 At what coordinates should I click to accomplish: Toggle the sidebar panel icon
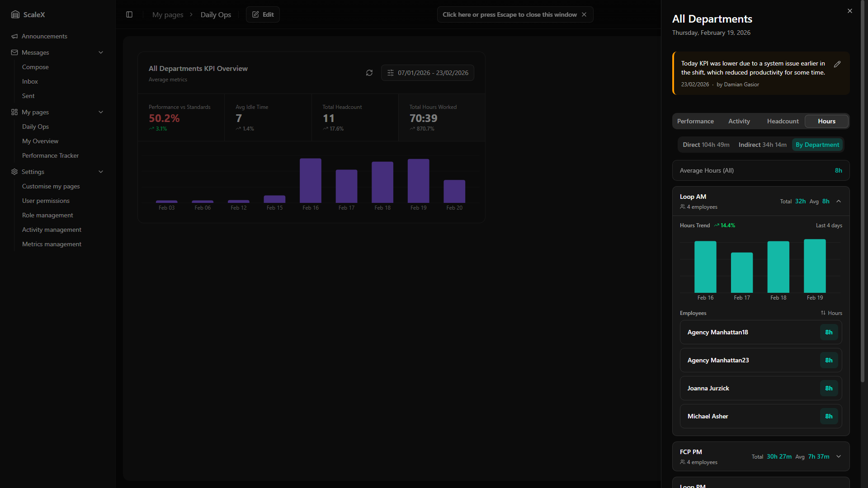tap(129, 14)
